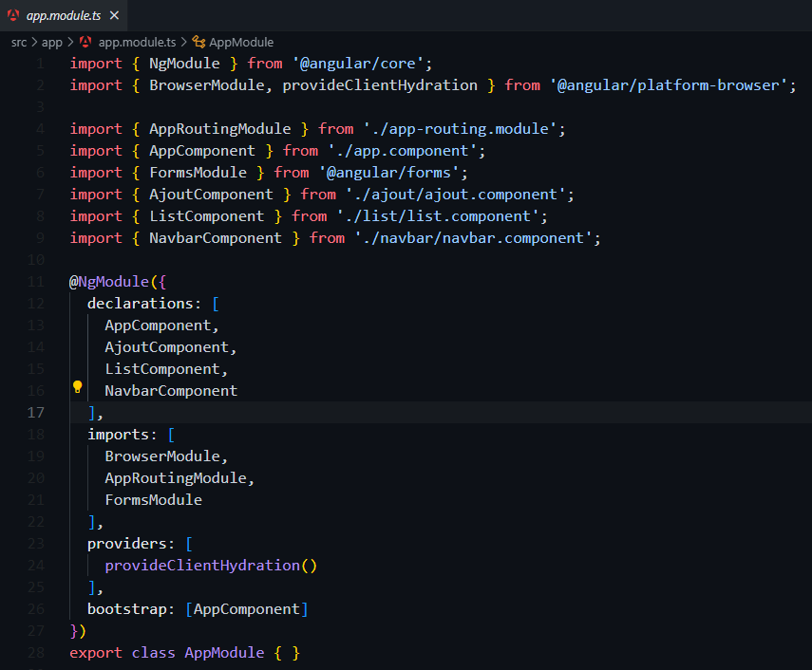Click 'AjoutComponent' in import line 7
Viewport: 812px width, 670px height.
211,195
